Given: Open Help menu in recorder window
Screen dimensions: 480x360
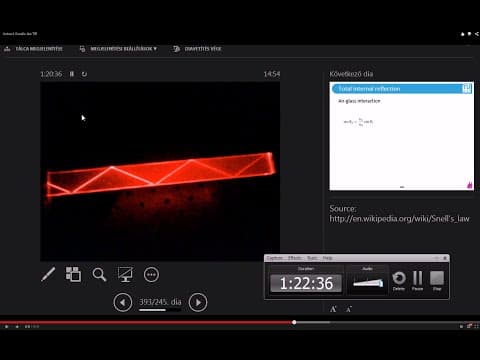Looking at the screenshot, I should click(327, 258).
